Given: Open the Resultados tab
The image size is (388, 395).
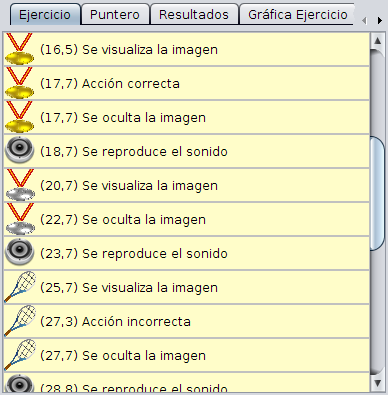Looking at the screenshot, I should [194, 15].
